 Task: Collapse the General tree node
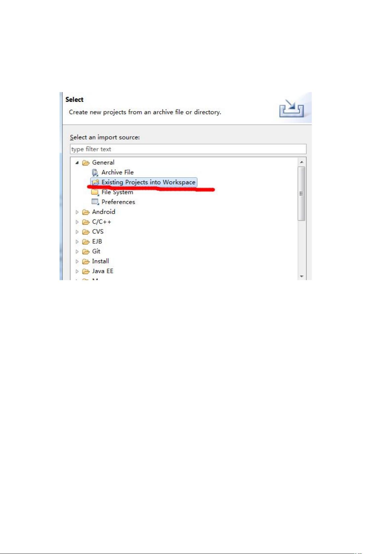click(x=77, y=162)
